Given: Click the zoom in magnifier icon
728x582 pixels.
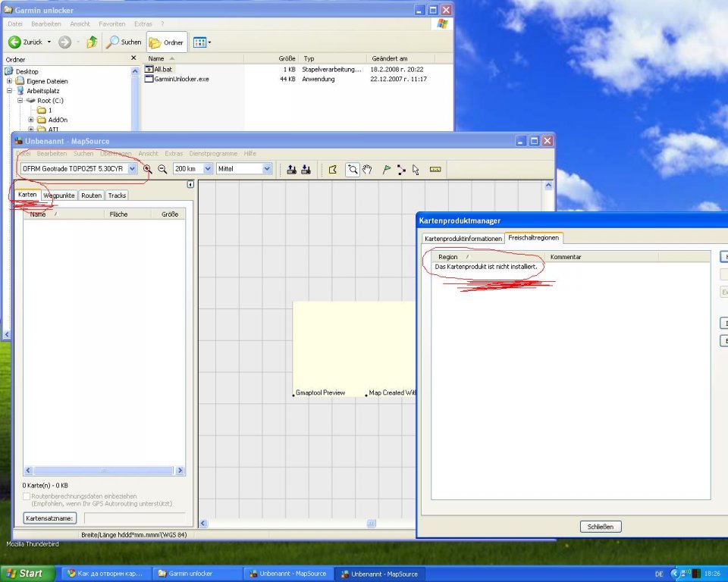Looking at the screenshot, I should click(x=148, y=170).
